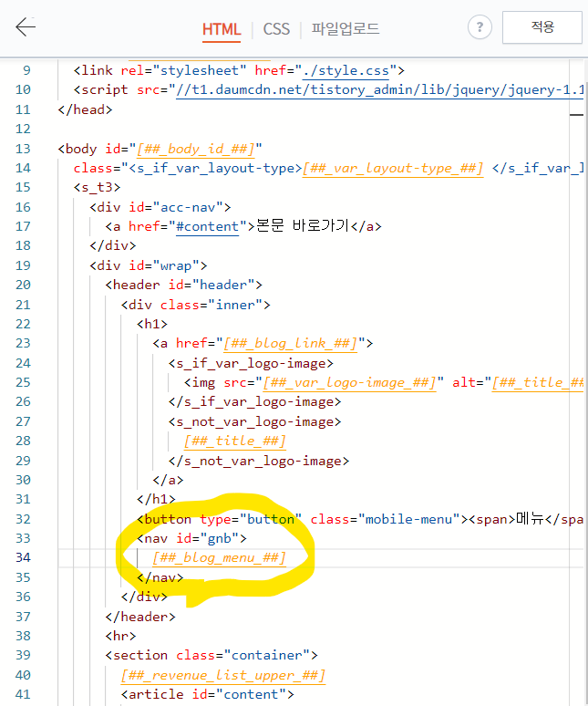Apply changes with the 적용 button
The image size is (588, 706).
tap(542, 27)
